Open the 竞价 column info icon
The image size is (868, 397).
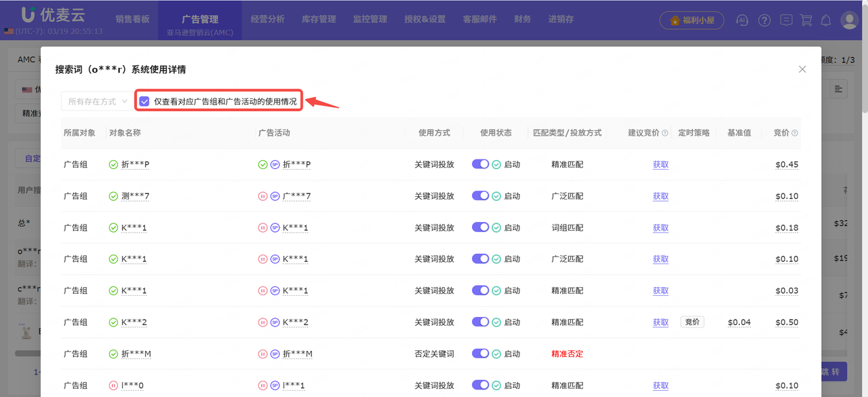tap(793, 132)
